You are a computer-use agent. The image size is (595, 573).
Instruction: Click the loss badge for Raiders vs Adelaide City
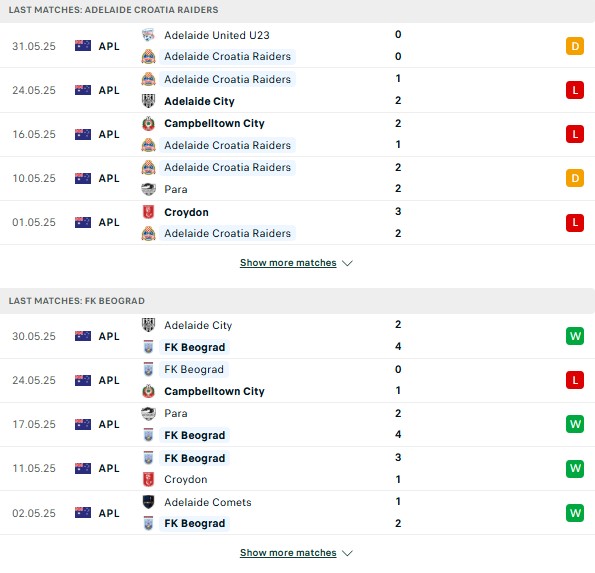[575, 90]
